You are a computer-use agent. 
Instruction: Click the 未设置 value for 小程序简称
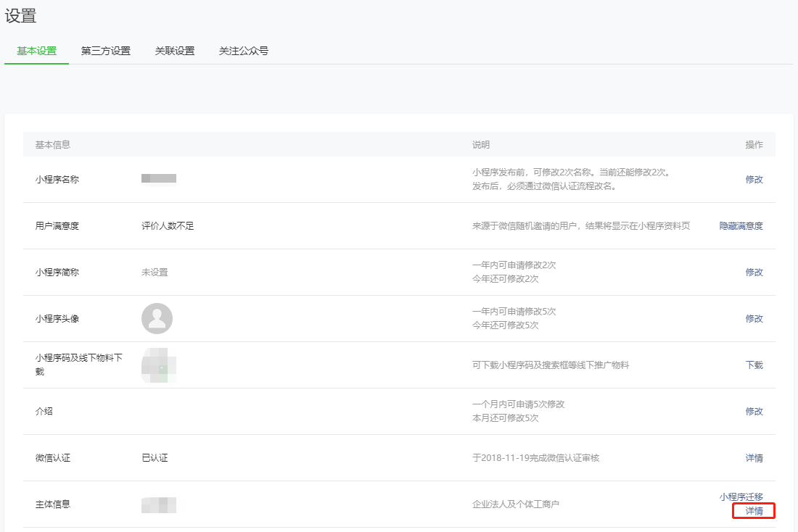[155, 272]
